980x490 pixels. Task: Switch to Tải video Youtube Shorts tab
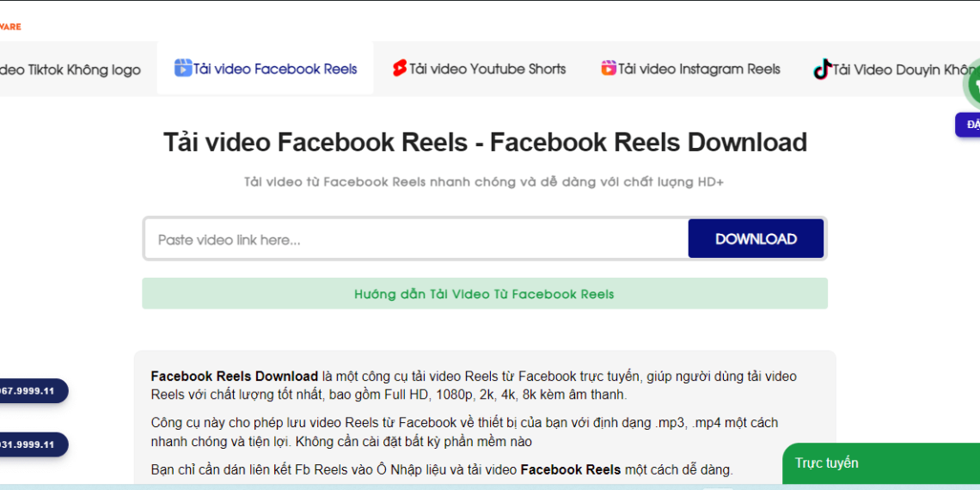pos(479,69)
